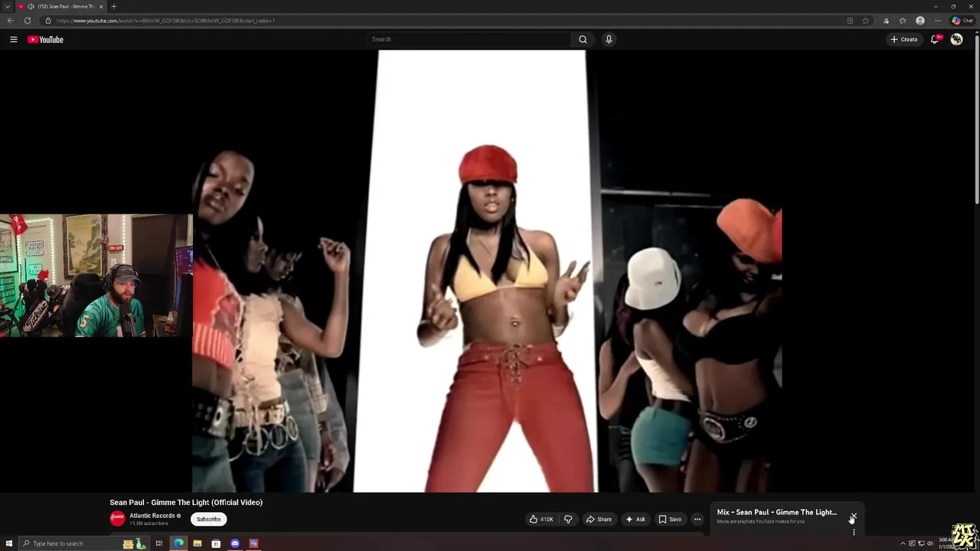Start voice search with the microphone icon
Screen dimensions: 980x551
[x=609, y=39]
